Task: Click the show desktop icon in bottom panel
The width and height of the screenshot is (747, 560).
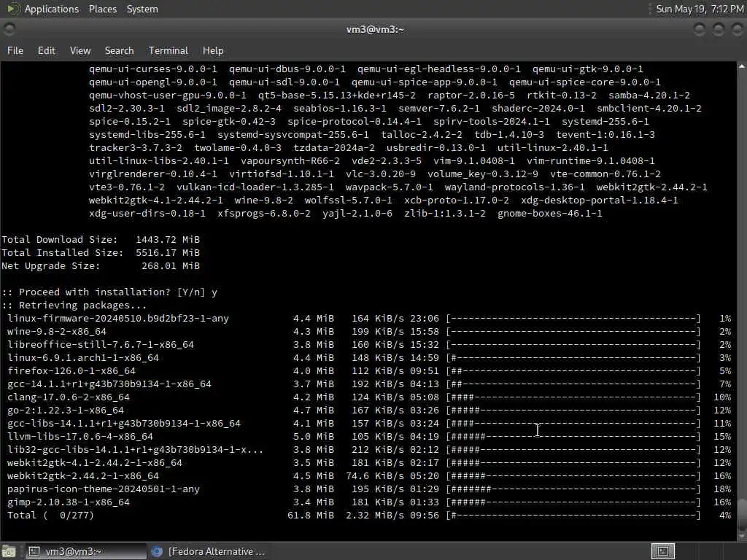Action: (x=9, y=551)
